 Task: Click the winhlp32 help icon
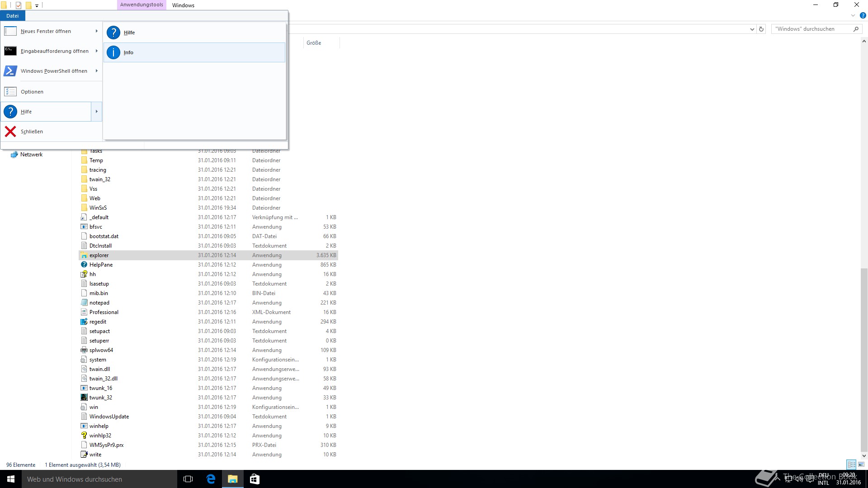coord(84,436)
